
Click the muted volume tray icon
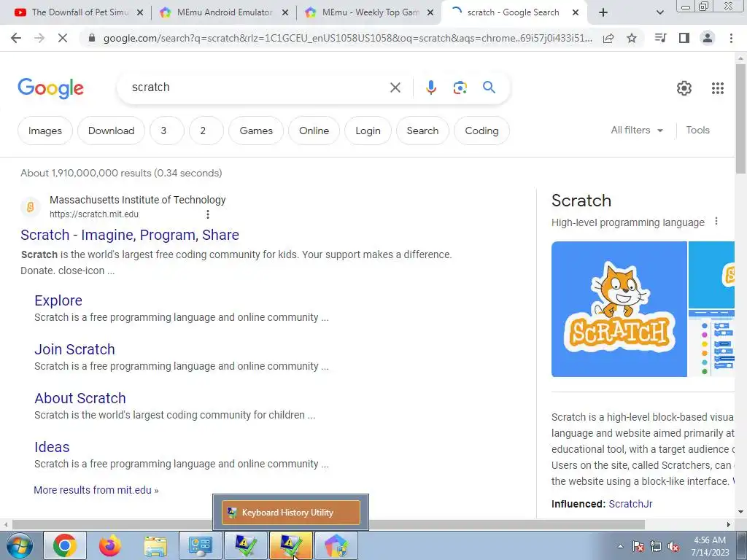pos(673,547)
